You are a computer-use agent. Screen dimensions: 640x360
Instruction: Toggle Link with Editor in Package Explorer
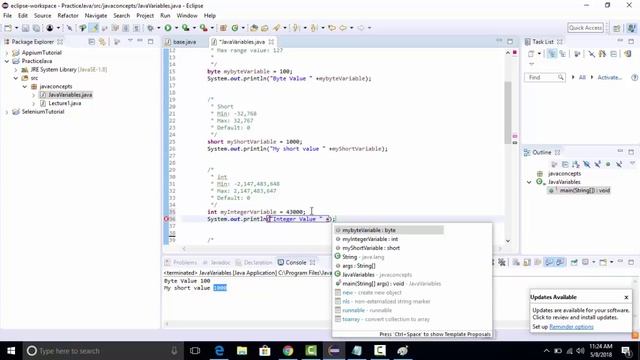(x=102, y=42)
